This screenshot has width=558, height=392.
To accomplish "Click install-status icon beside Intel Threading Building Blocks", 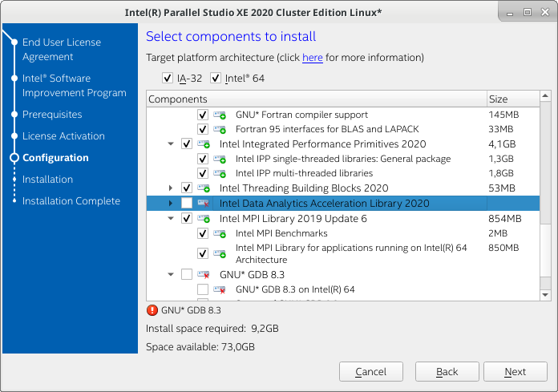I will point(204,188).
